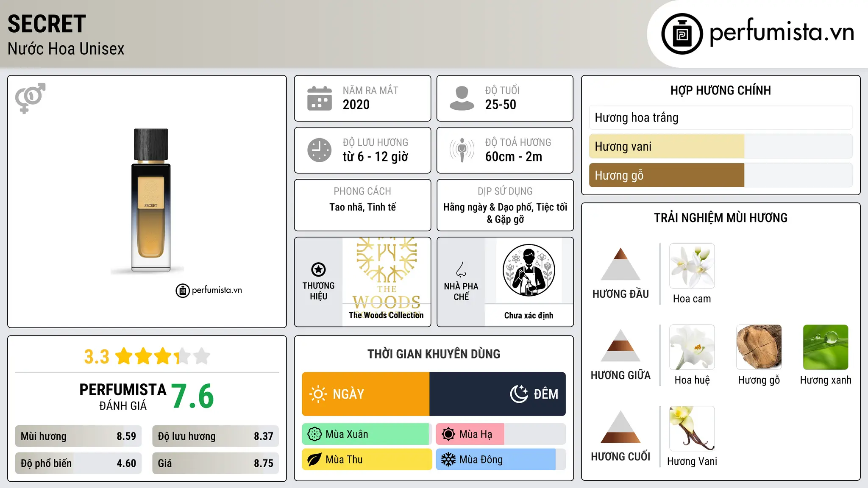Click the Giá 8.75 score row
The height and width of the screenshot is (488, 868).
click(x=216, y=463)
